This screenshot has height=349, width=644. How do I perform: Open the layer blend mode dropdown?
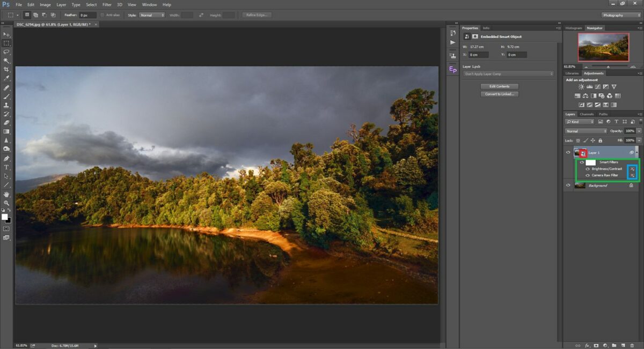pos(585,131)
